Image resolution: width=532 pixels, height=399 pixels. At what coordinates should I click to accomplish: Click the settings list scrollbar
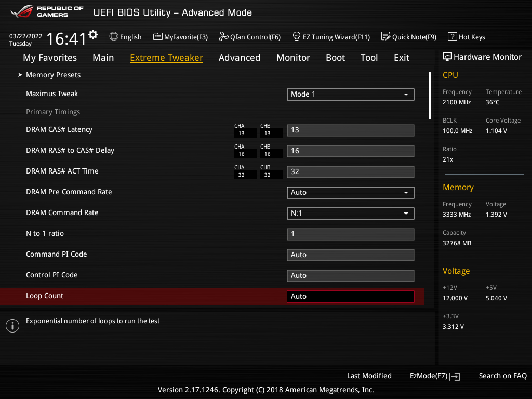click(430, 96)
